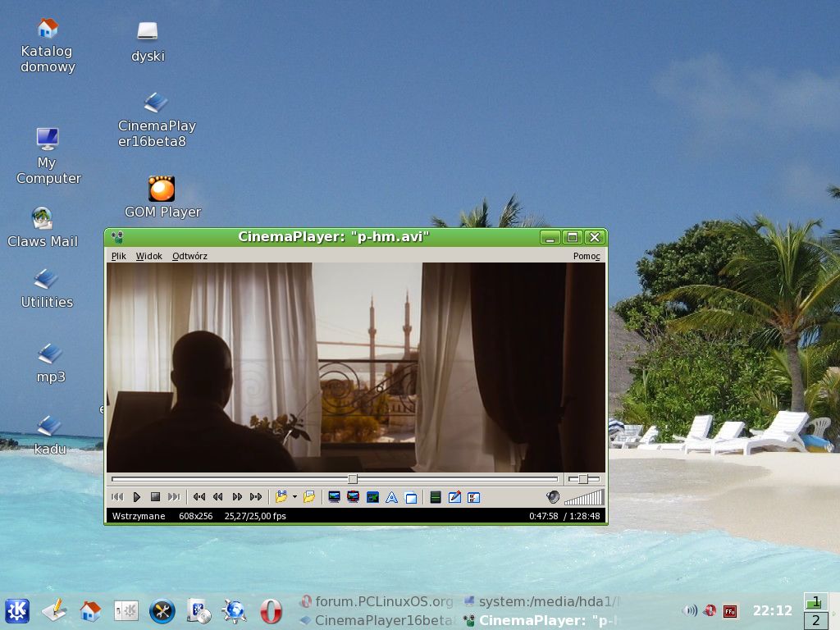Screen dimensions: 840x630
Task: Click the small slider right of seek bar
Action: tap(583, 479)
